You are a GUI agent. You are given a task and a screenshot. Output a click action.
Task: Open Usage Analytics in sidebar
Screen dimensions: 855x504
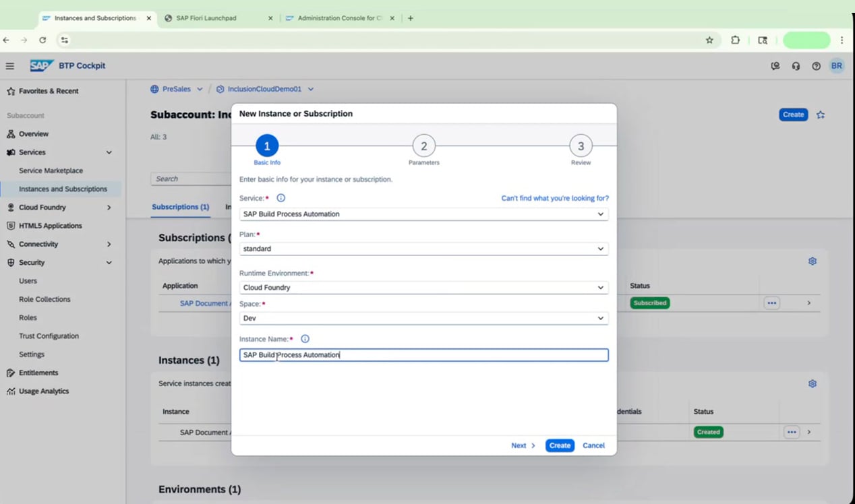click(44, 391)
